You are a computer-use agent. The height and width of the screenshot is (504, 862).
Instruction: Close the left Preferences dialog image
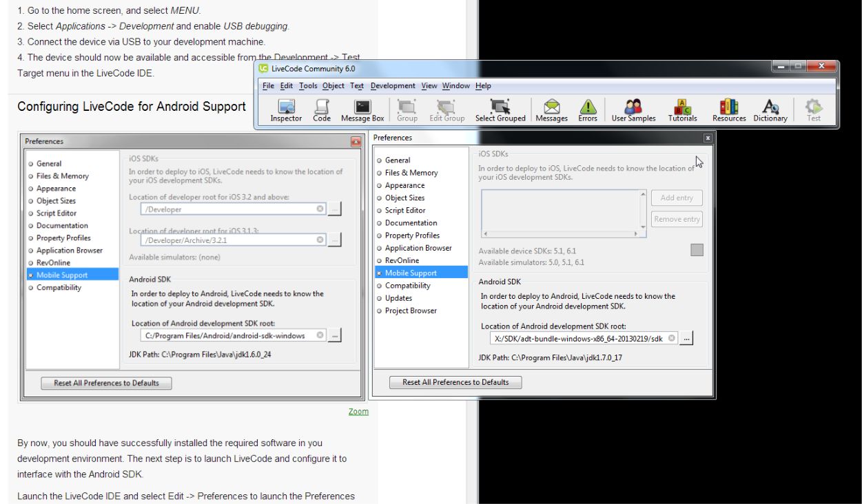(x=356, y=142)
